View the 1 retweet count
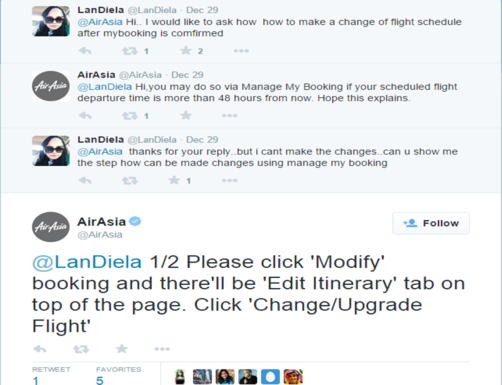This screenshot has height=385, width=502. click(x=36, y=380)
